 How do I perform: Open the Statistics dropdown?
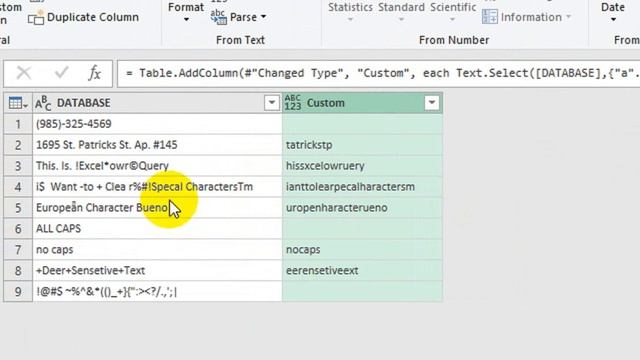pos(350,11)
